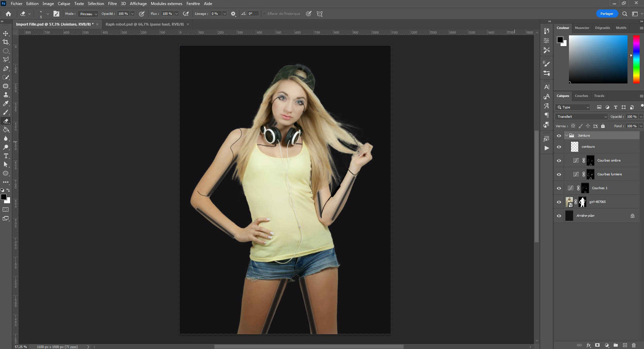Select the Brush tool

pos(6,112)
